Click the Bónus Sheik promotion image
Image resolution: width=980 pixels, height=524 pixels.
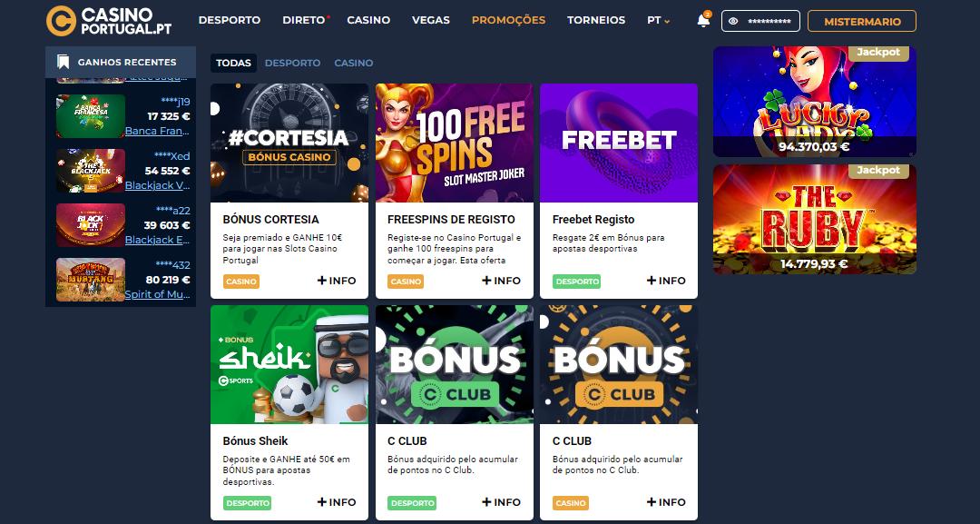(289, 364)
